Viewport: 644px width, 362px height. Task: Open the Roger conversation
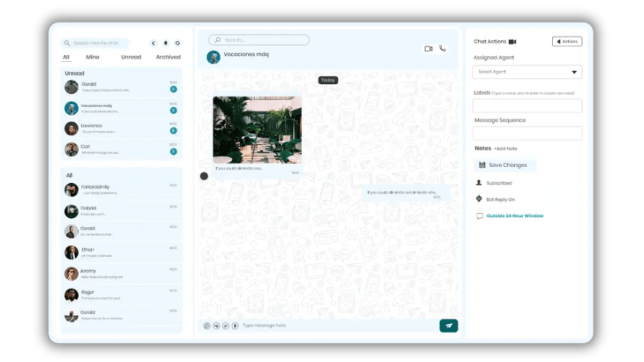click(x=121, y=295)
